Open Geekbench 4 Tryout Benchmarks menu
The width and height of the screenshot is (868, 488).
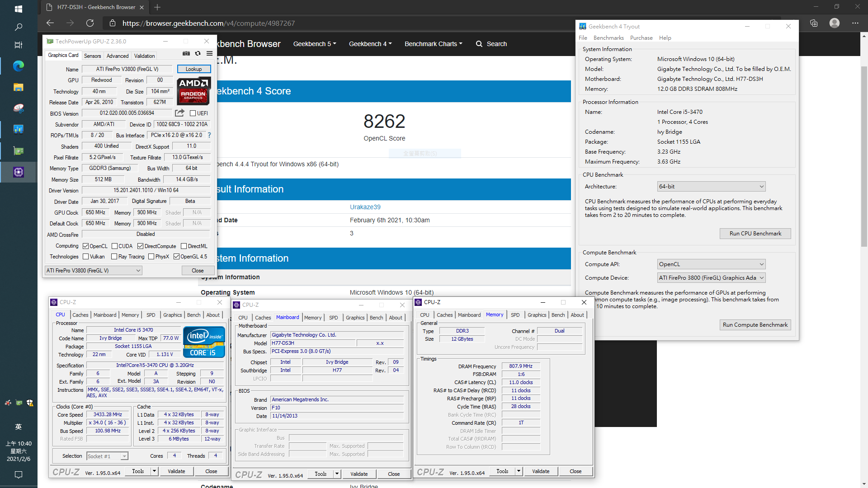click(x=609, y=38)
